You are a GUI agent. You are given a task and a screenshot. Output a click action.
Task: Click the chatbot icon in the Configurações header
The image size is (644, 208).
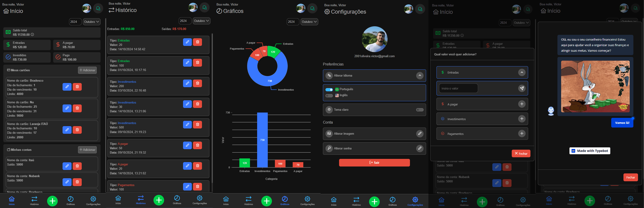point(420,9)
